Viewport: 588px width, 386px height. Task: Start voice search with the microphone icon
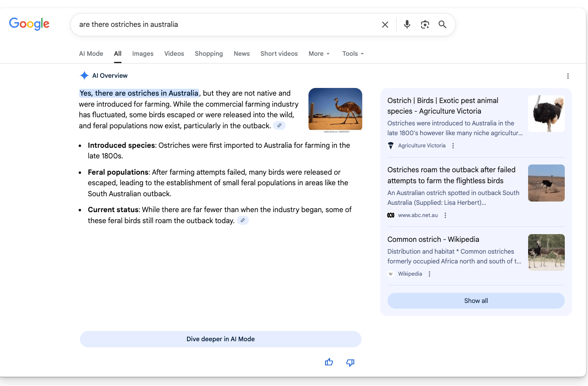point(407,24)
